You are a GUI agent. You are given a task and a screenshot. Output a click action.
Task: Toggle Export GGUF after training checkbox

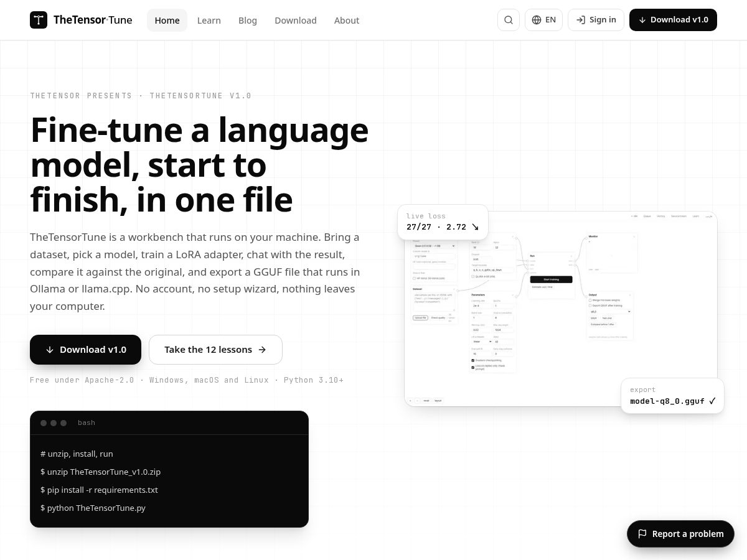tap(590, 306)
